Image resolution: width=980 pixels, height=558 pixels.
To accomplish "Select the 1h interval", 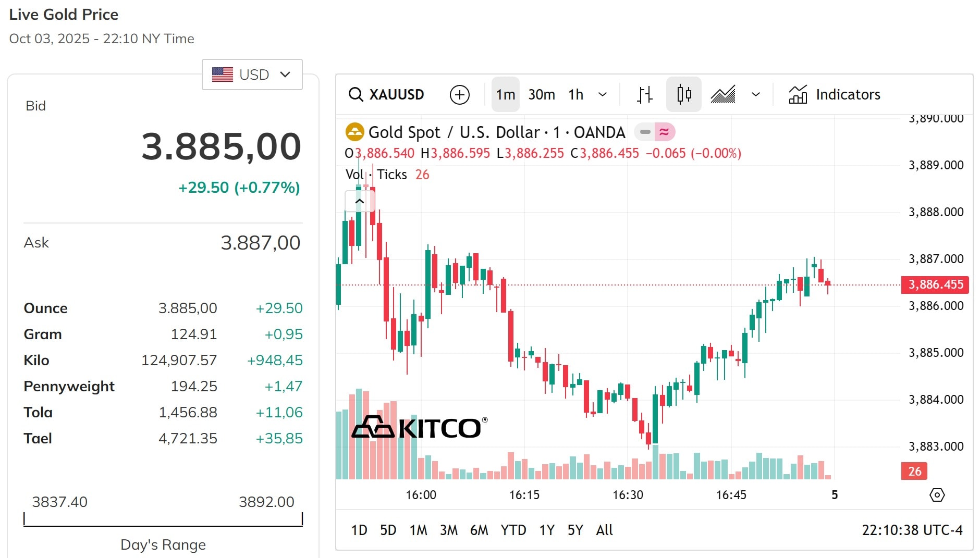I will pyautogui.click(x=575, y=95).
